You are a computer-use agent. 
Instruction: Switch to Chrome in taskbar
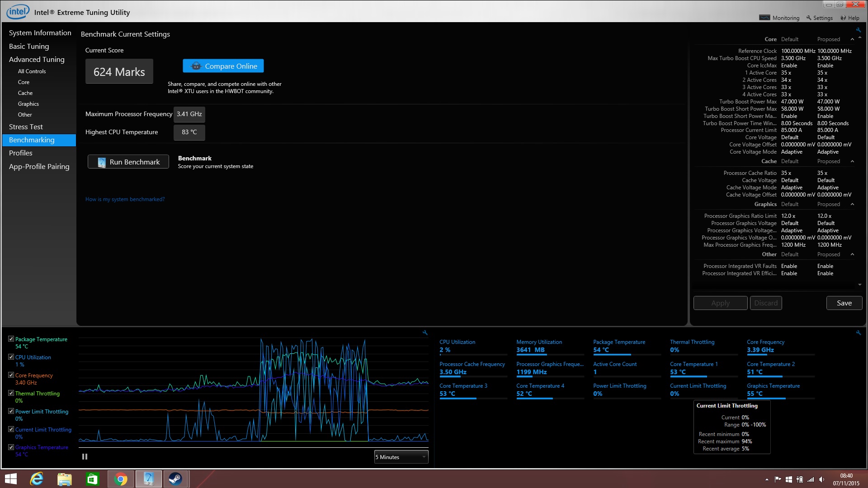click(x=120, y=479)
